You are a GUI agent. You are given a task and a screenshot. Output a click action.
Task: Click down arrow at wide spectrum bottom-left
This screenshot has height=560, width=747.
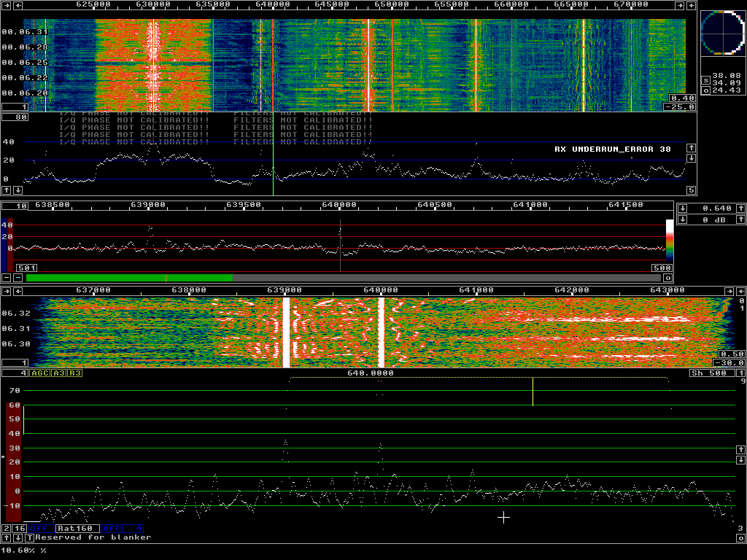(x=18, y=190)
